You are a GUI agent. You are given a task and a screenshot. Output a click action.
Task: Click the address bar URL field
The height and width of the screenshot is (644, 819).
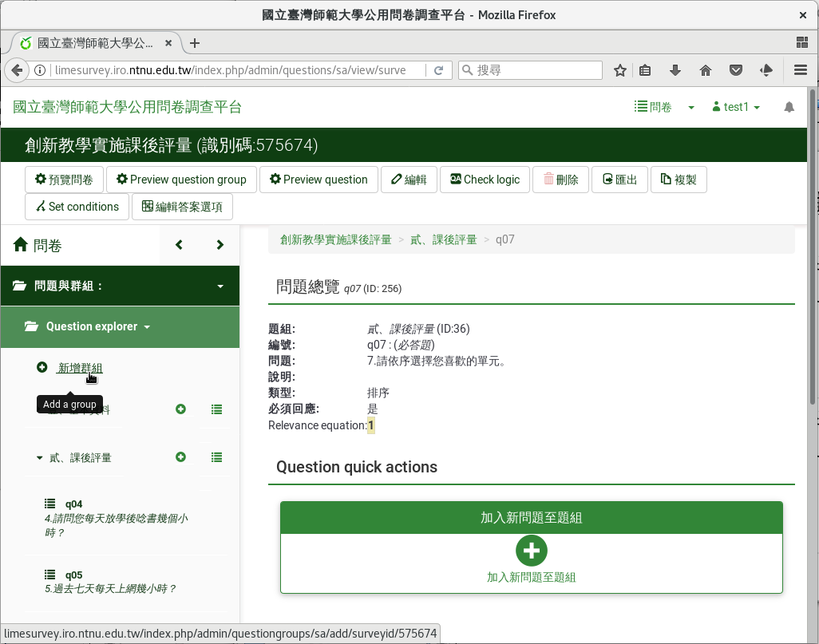coord(231,70)
